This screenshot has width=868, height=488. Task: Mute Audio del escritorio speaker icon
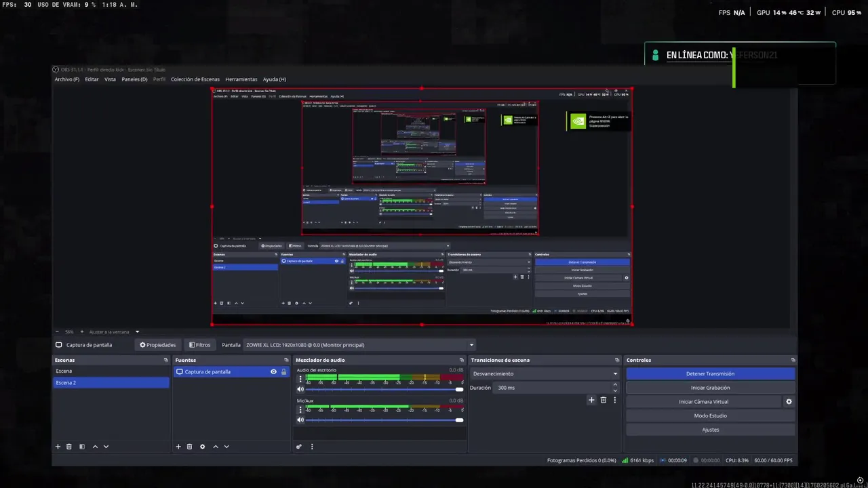300,389
